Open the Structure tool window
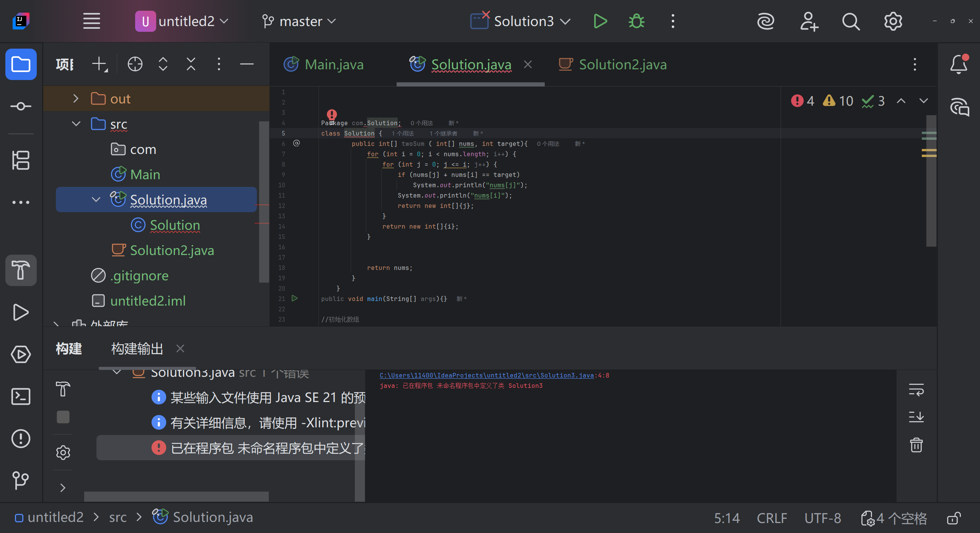 21,160
